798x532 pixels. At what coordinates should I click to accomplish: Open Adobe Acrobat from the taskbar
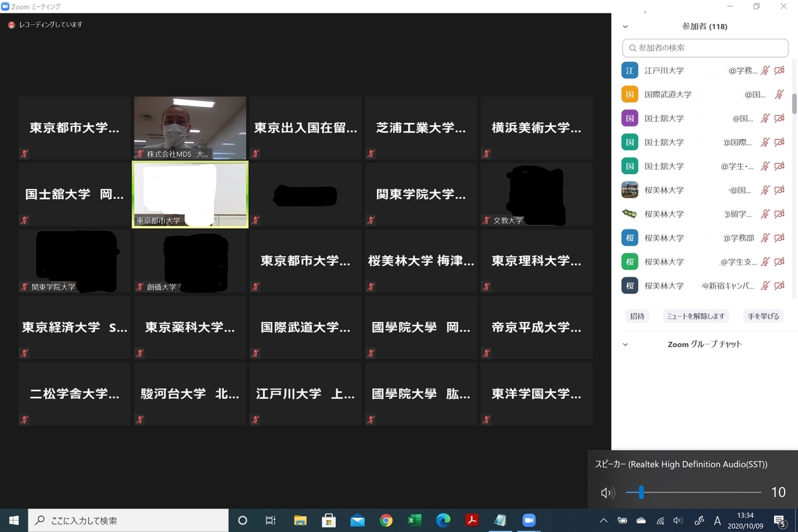472,520
